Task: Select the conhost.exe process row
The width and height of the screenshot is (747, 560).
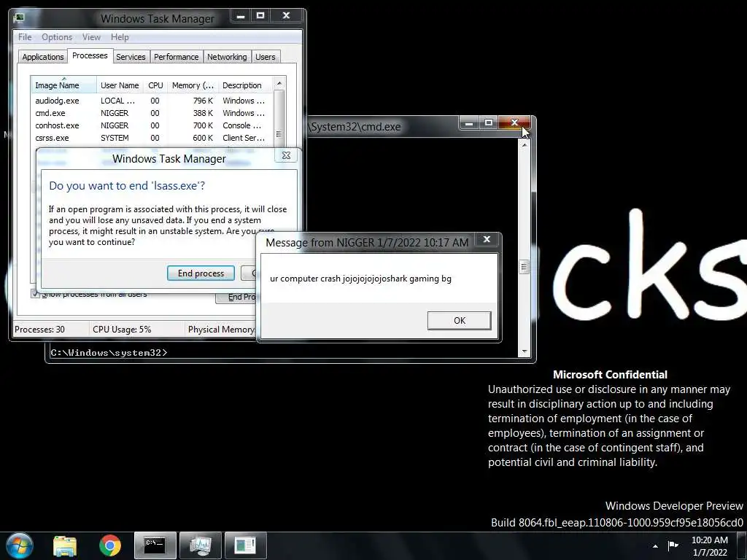Action: coord(152,125)
